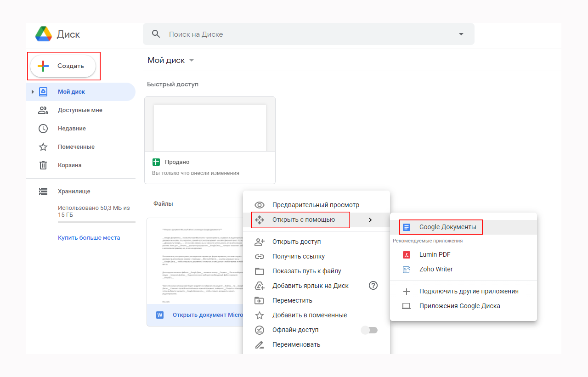Screen dimensions: 588x377
Task: Choose Предварительный просмотр from context menu
Action: pos(316,205)
